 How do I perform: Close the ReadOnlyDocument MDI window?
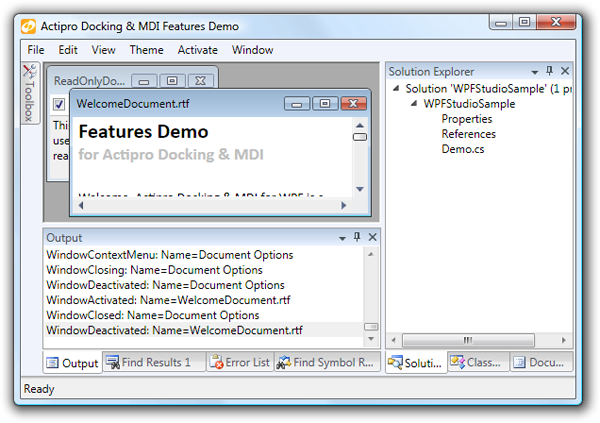click(201, 81)
